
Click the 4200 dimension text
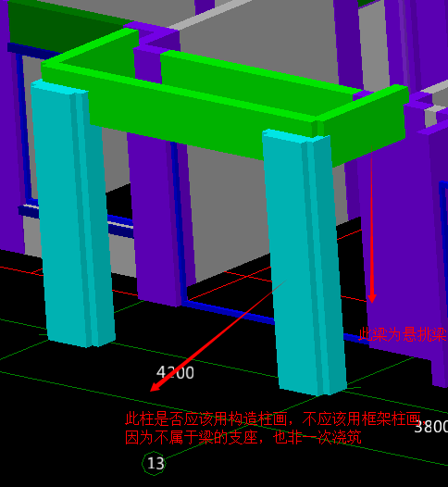click(x=175, y=372)
